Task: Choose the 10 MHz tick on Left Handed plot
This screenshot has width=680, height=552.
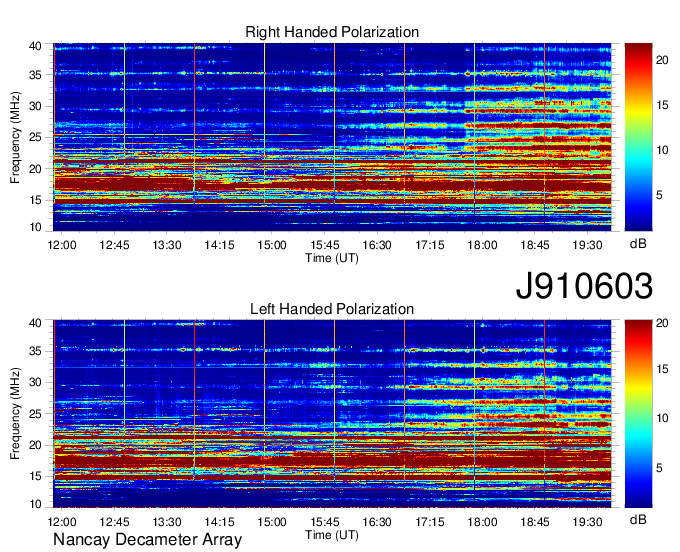Action: (35, 504)
